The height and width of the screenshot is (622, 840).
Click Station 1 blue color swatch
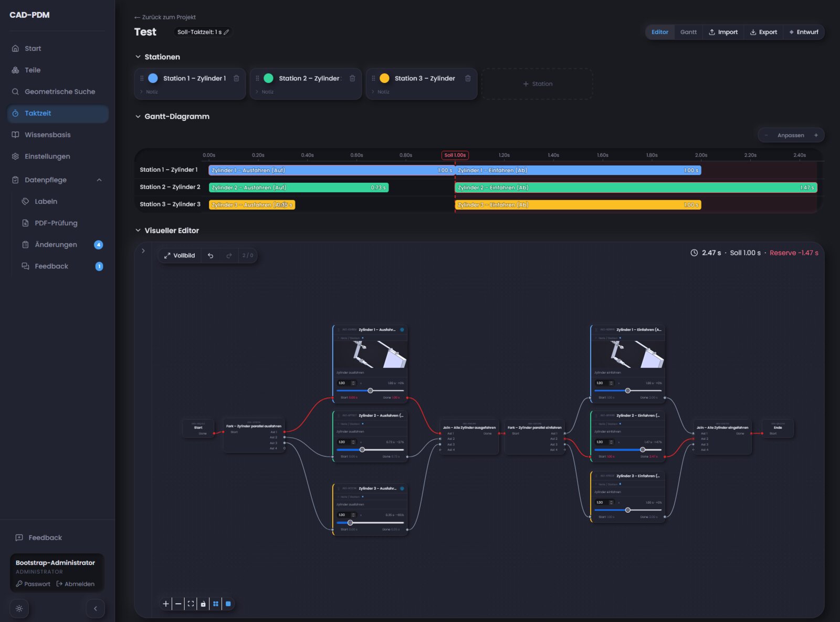153,78
